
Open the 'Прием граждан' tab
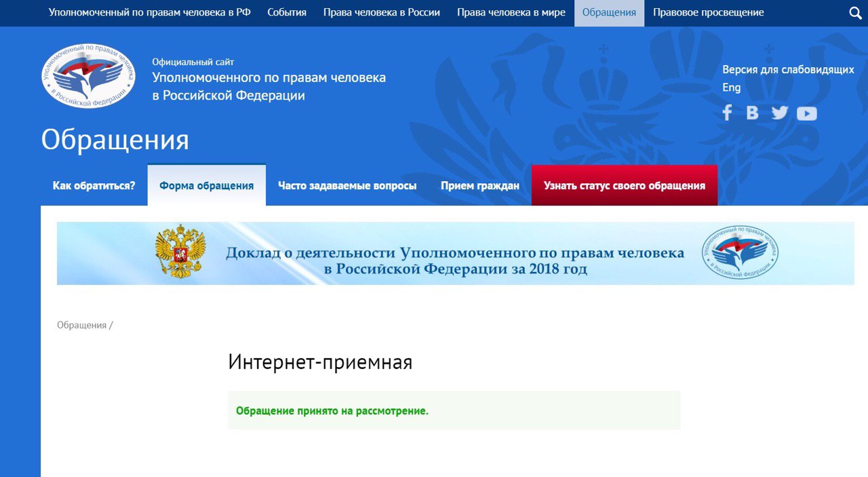[x=480, y=185]
